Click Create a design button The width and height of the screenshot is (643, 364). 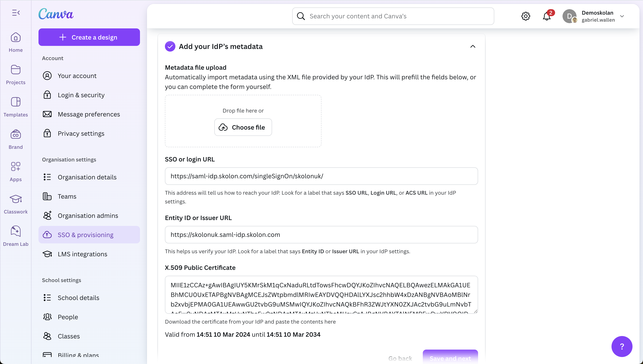89,37
